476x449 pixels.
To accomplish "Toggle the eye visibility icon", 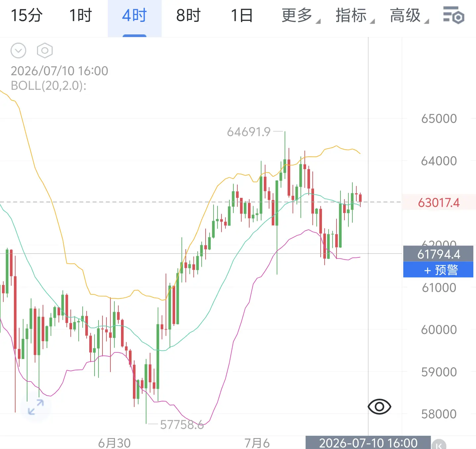I will (x=379, y=406).
